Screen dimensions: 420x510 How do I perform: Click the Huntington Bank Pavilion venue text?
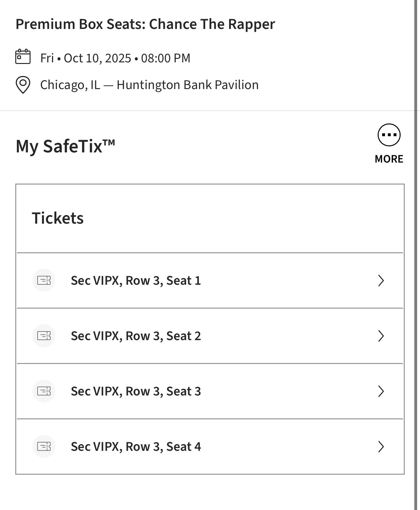[187, 85]
